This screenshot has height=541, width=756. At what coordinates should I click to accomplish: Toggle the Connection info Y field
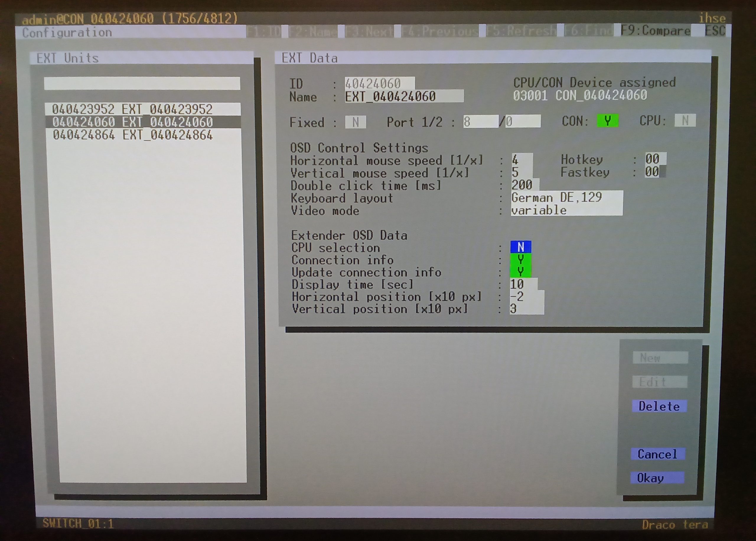[521, 259]
